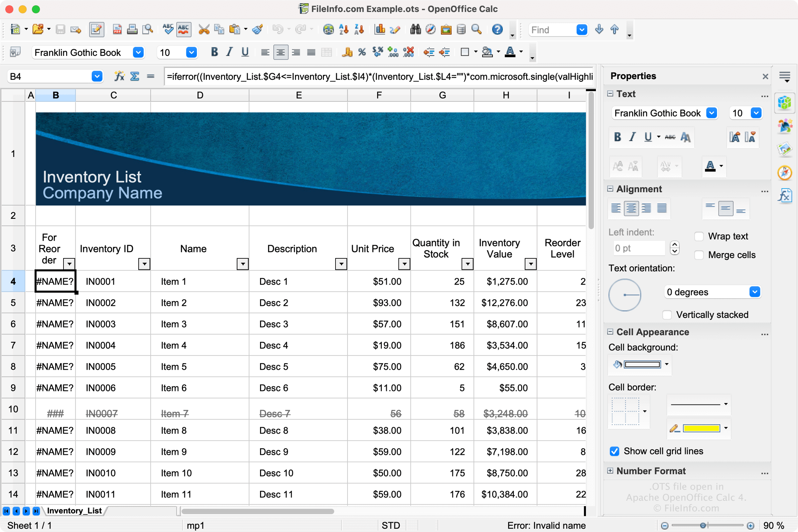Click the Bold button in Properties panel
The image size is (798, 532).
pos(617,137)
